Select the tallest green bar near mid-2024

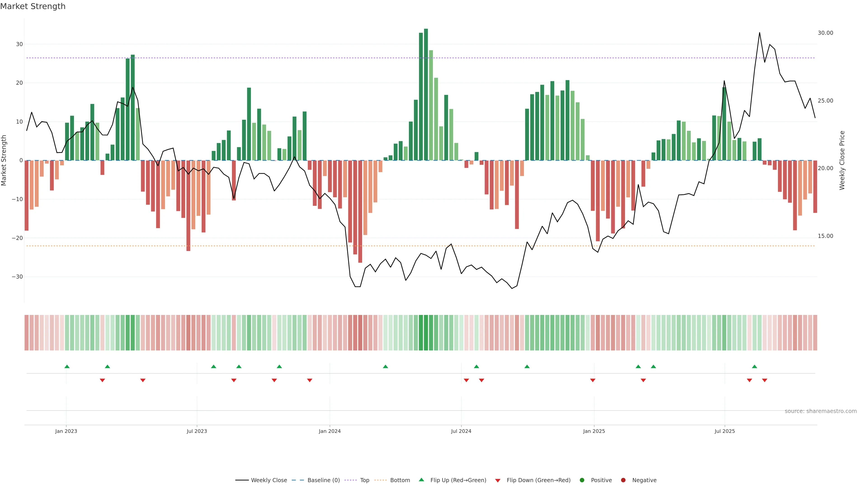point(426,94)
